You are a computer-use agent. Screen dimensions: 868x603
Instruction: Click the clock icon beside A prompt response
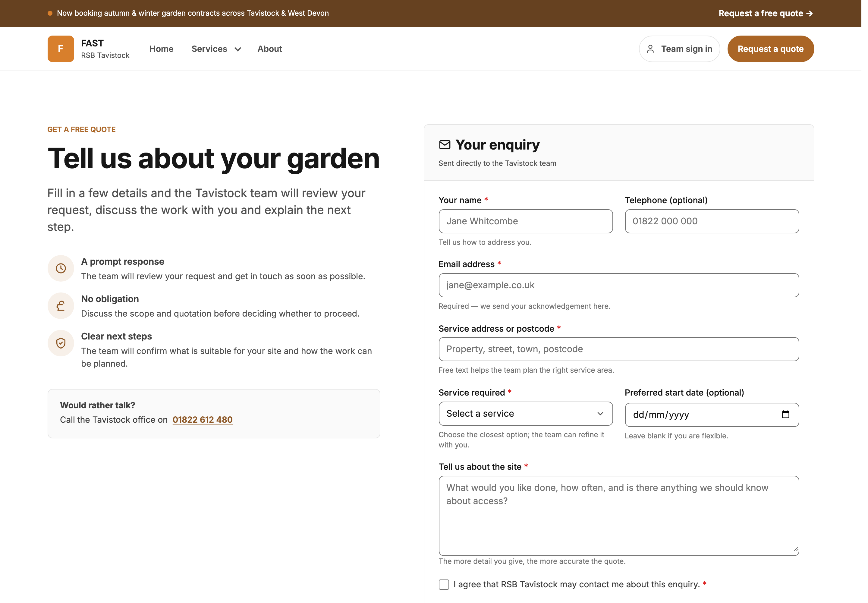coord(61,268)
